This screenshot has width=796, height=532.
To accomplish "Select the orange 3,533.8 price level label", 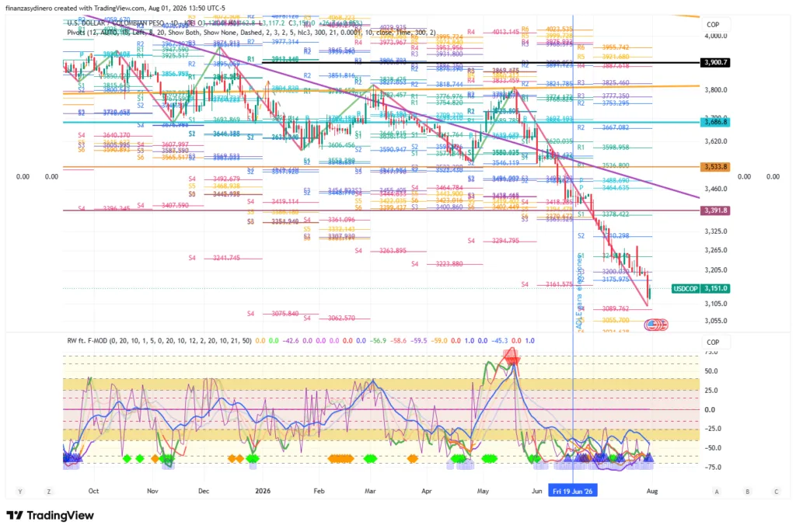I will (715, 167).
